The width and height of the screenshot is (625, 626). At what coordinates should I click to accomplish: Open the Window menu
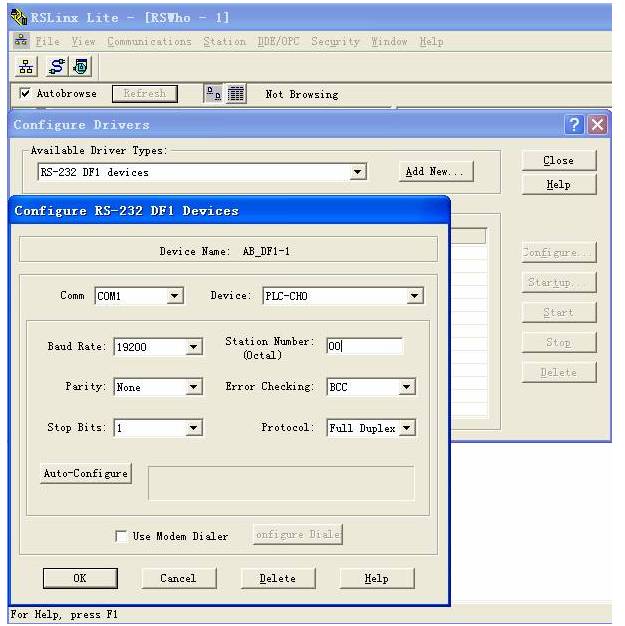point(389,41)
